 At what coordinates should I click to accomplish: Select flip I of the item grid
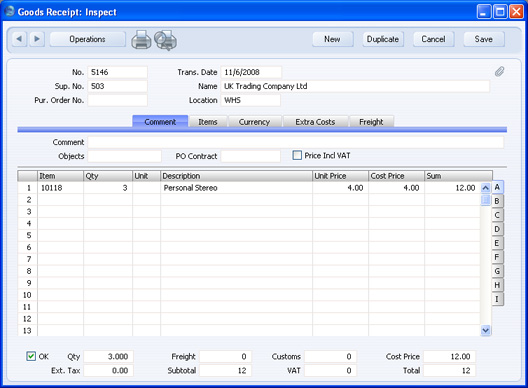click(497, 299)
